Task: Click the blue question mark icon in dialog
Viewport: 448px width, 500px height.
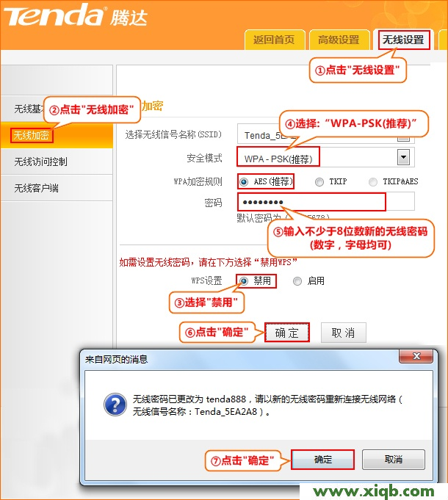Action: (114, 405)
